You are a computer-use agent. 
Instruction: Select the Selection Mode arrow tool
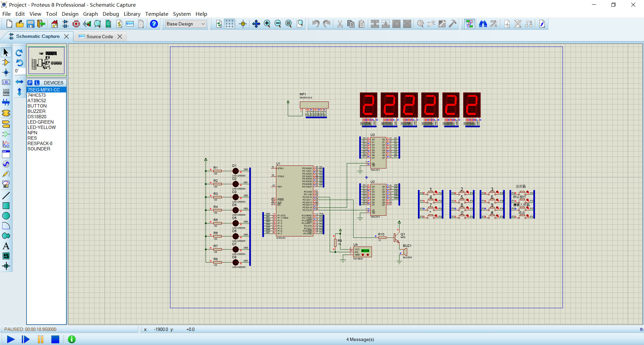(x=6, y=52)
